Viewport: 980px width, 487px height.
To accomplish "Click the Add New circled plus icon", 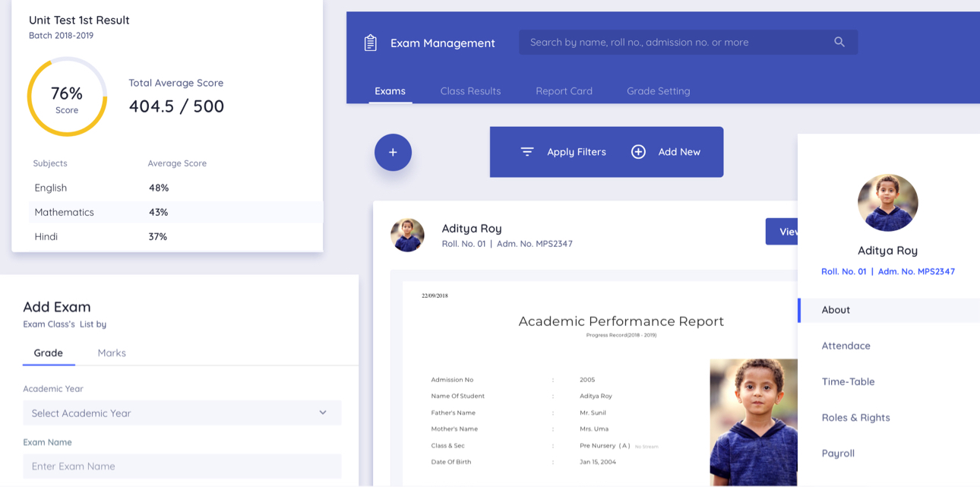I will (638, 152).
